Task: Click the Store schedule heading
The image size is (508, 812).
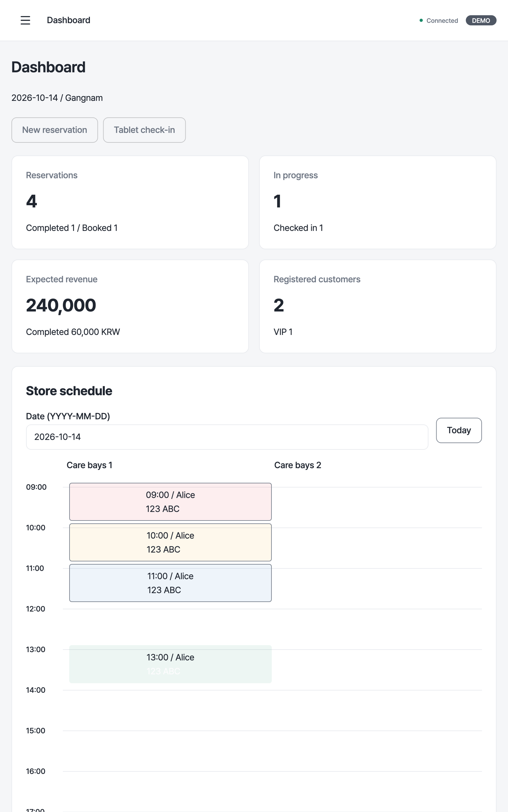Action: tap(69, 391)
